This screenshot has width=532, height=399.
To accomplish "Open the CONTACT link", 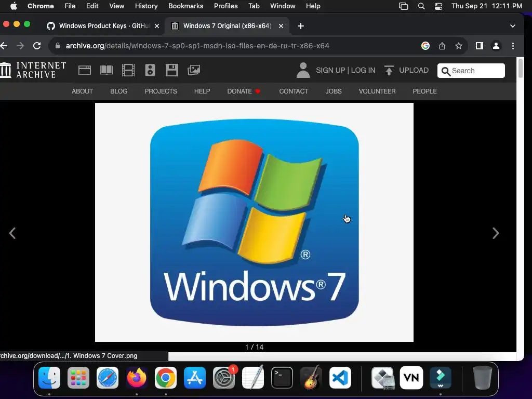I will tap(294, 91).
